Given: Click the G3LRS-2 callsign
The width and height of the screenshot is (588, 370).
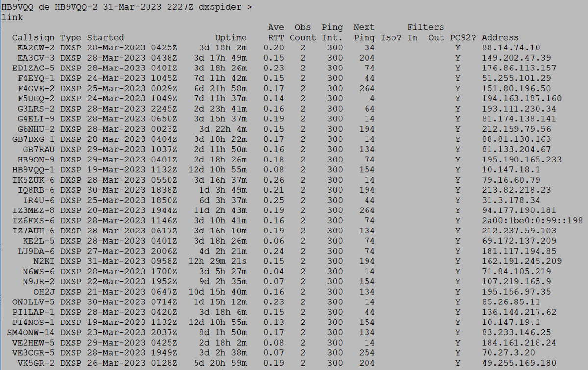Looking at the screenshot, I should (x=36, y=109).
